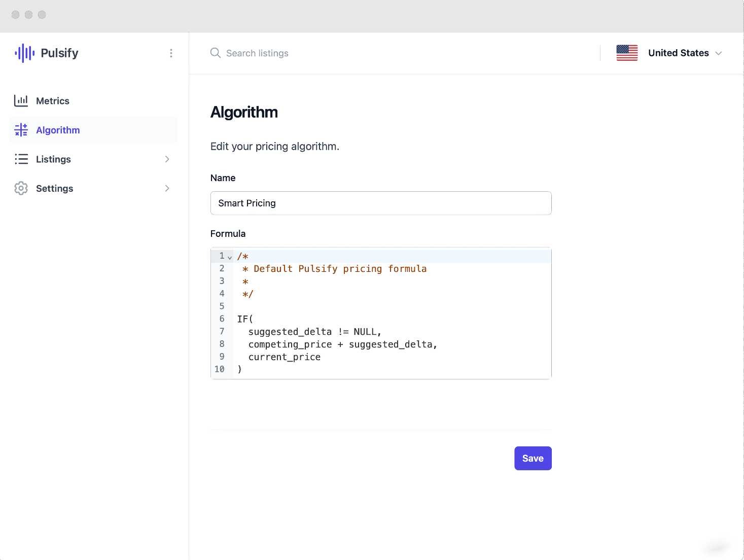Screen dimensions: 744x560
Task: Click the search magnifier icon
Action: click(216, 53)
